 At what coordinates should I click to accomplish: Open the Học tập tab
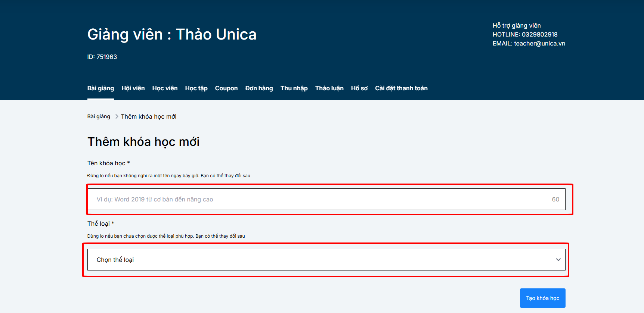[196, 88]
